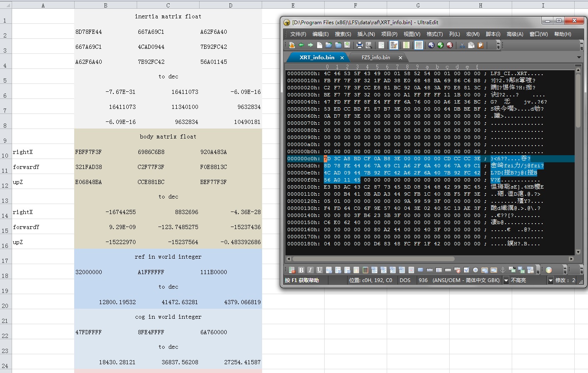Close the XRT_info.bin tab
Viewport: 588px width, 373px height.
(342, 58)
